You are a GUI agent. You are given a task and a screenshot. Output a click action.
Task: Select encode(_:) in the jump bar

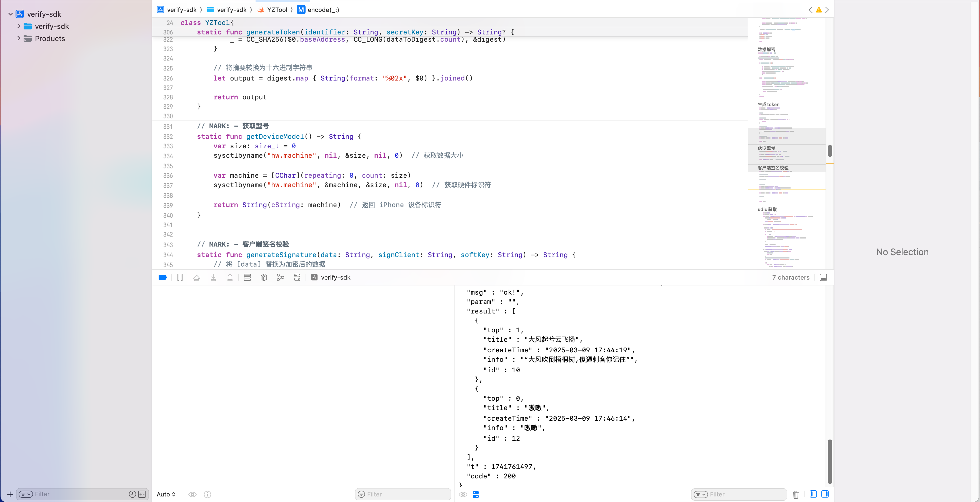pos(323,10)
